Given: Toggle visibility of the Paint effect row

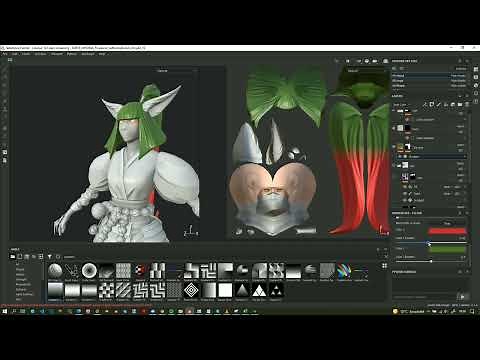Looking at the screenshot, I should (404, 193).
